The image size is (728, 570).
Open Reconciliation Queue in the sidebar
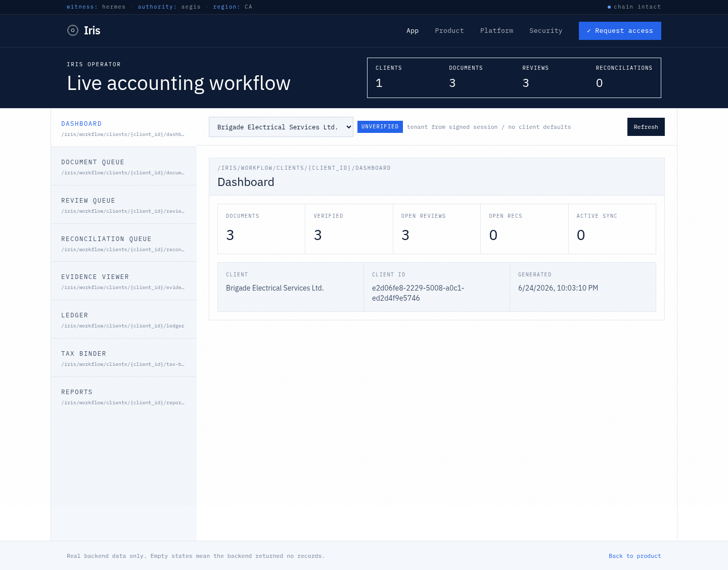tap(124, 244)
